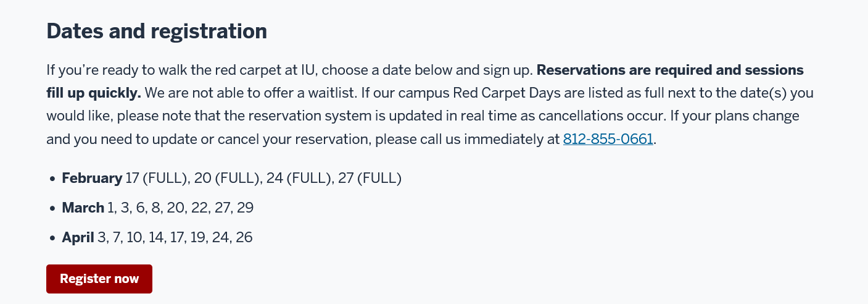Image resolution: width=868 pixels, height=304 pixels.
Task: Click the bullet point before April
Action: point(52,238)
